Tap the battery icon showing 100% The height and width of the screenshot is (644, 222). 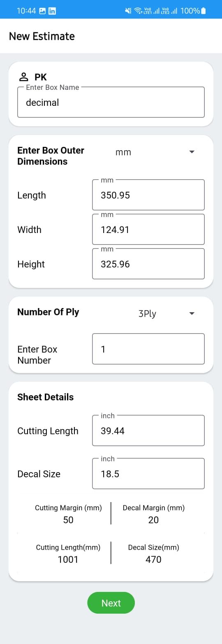point(203,11)
